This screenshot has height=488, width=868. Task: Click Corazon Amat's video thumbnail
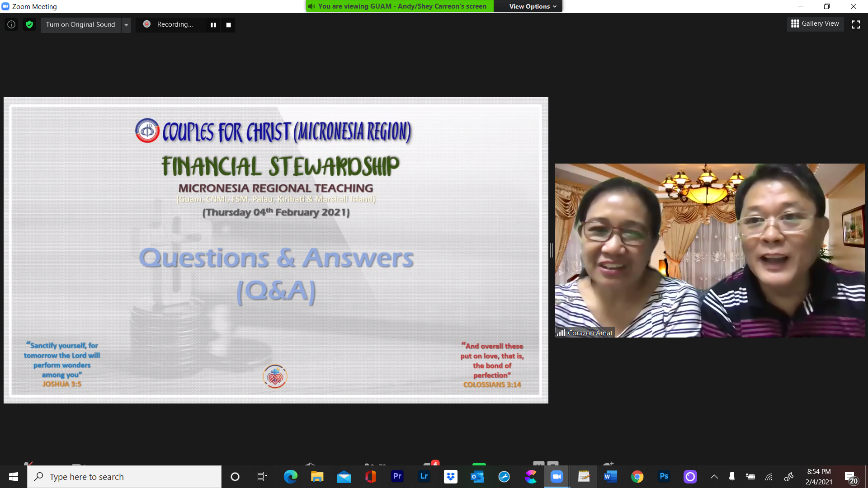point(710,250)
